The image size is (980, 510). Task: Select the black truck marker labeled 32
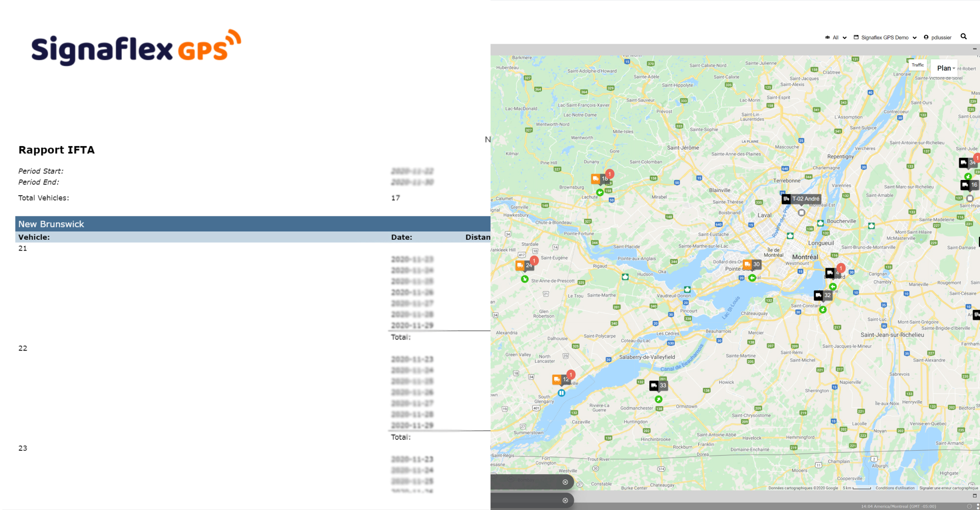coord(823,295)
